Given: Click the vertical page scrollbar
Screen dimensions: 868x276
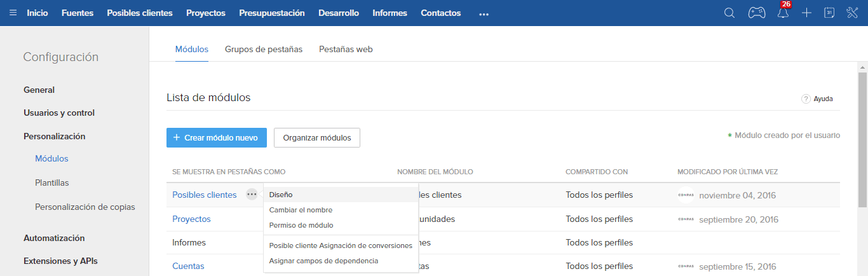Looking at the screenshot, I should 862,140.
